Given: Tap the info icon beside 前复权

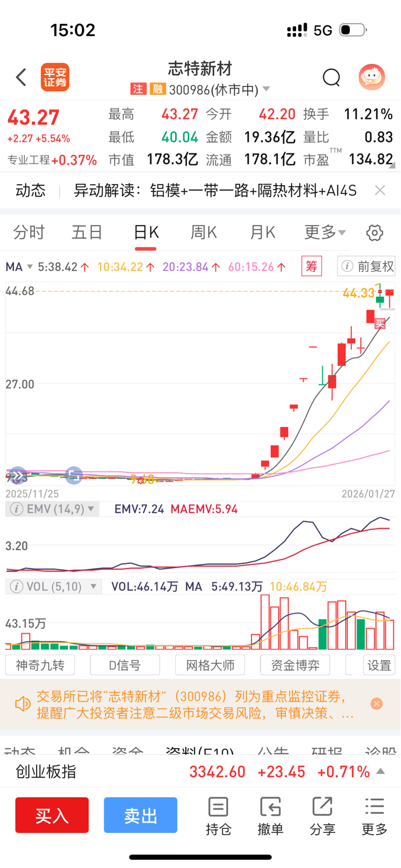Looking at the screenshot, I should (347, 266).
